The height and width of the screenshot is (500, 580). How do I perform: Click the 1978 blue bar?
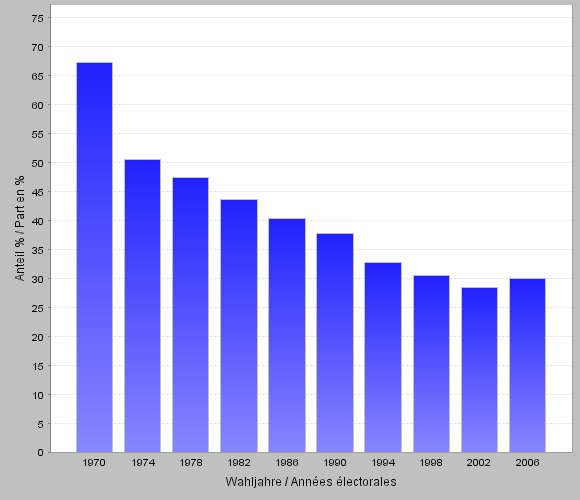click(190, 315)
